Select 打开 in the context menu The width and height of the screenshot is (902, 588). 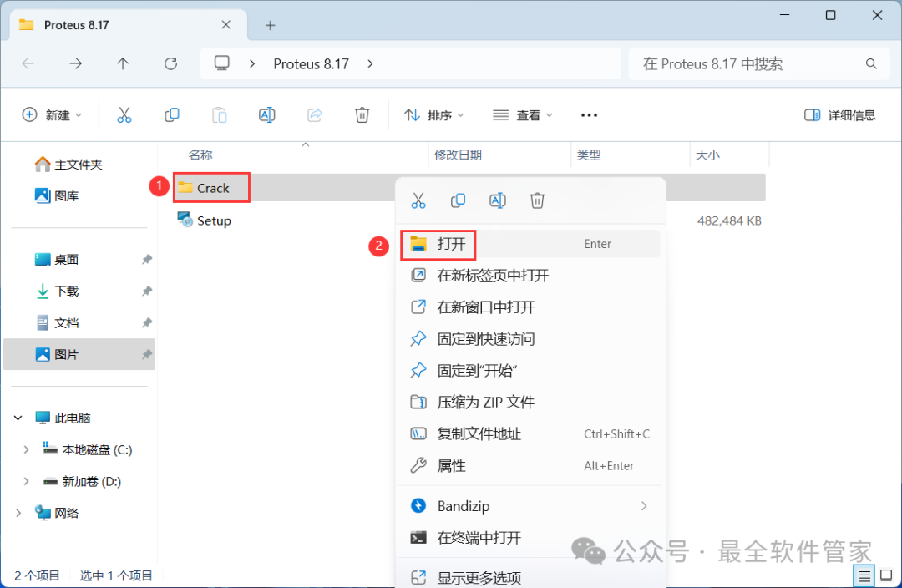coord(451,244)
